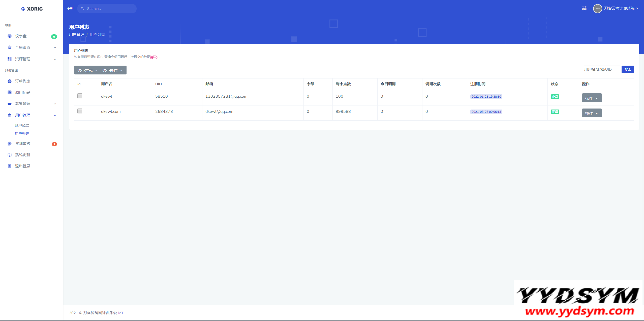Open 账户加款 submenu item
Image resolution: width=644 pixels, height=321 pixels.
coord(22,125)
